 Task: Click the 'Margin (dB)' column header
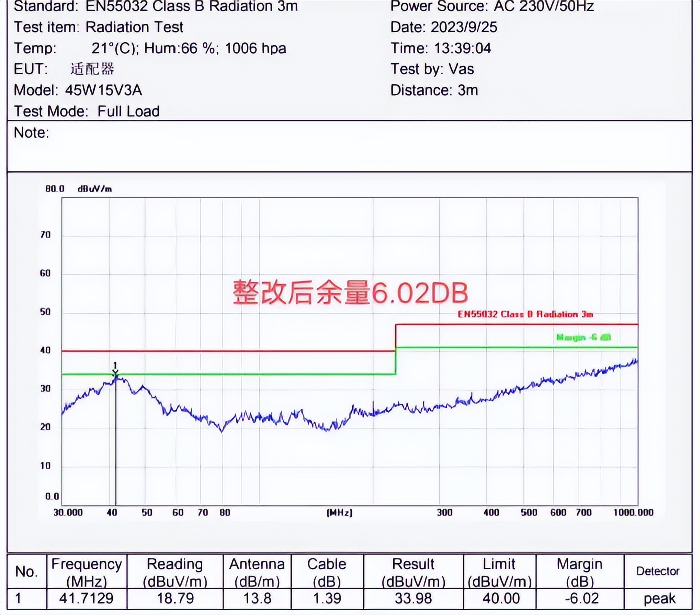pyautogui.click(x=580, y=572)
